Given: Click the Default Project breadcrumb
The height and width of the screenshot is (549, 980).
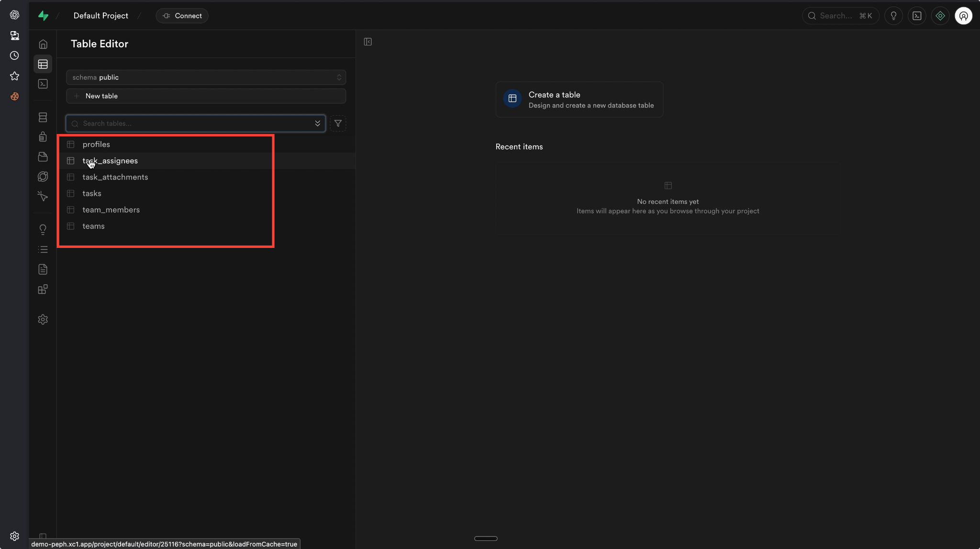Looking at the screenshot, I should point(100,16).
